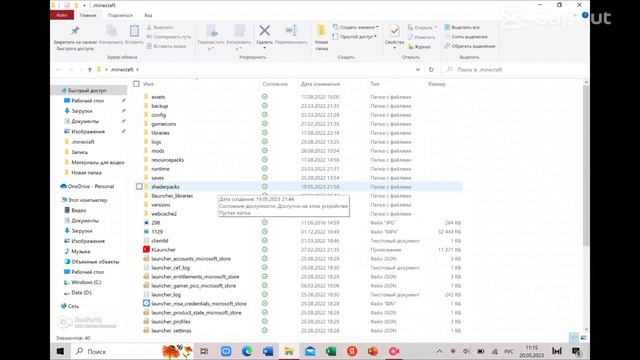The image size is (640, 360).
Task: Open the Создать элемент dropdown
Action: pos(356,27)
